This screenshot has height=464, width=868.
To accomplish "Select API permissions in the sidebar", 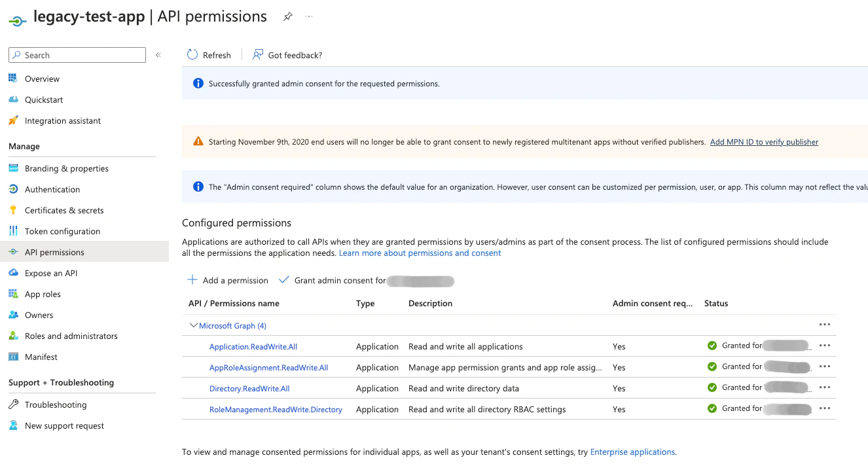I will pos(84,252).
